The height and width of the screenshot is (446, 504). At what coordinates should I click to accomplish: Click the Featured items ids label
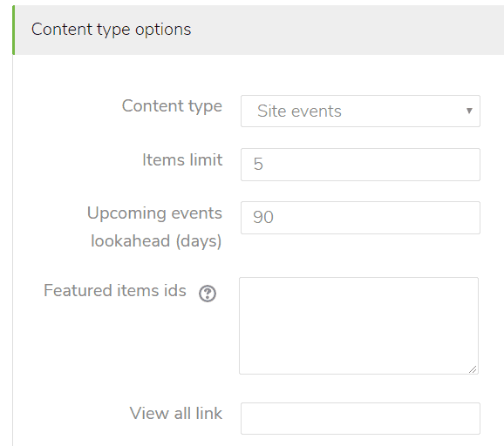click(115, 290)
